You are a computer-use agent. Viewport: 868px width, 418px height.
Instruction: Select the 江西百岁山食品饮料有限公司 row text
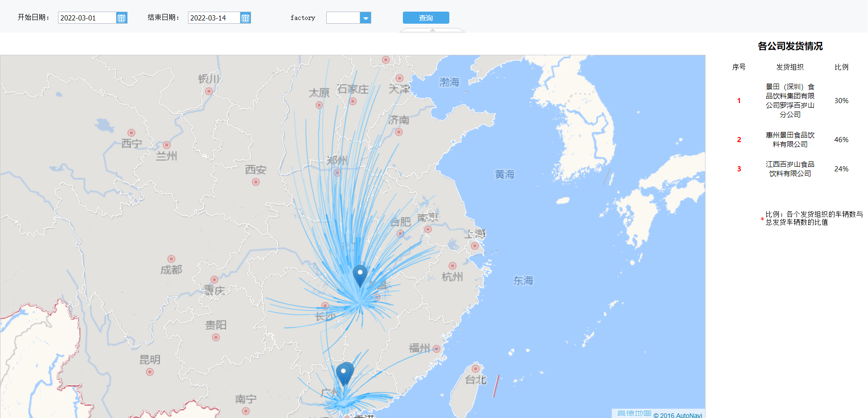(x=790, y=169)
